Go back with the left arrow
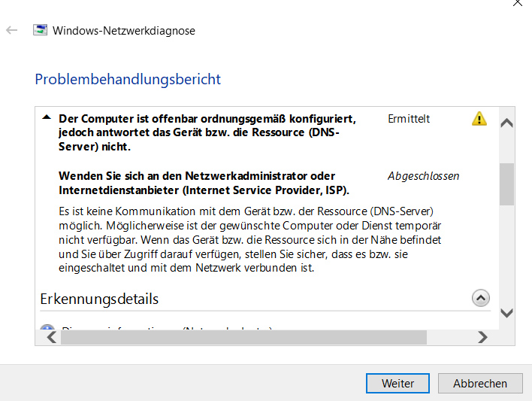The image size is (532, 401). (11, 30)
